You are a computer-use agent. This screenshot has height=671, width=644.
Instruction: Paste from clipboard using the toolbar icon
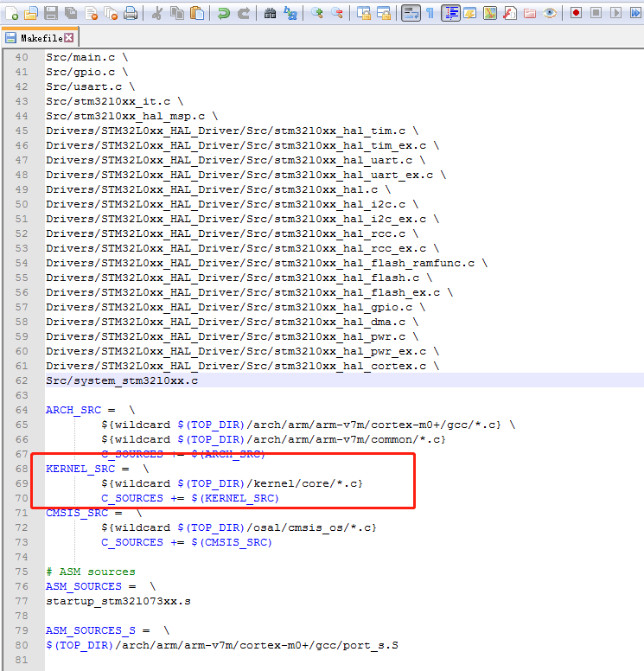point(197,13)
